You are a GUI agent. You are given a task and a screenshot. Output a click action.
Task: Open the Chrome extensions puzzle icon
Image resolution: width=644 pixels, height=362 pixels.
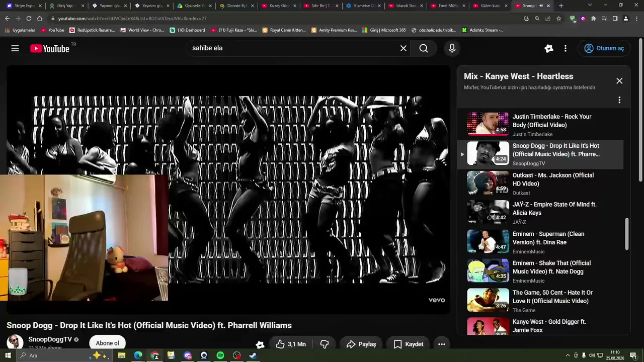pyautogui.click(x=594, y=19)
